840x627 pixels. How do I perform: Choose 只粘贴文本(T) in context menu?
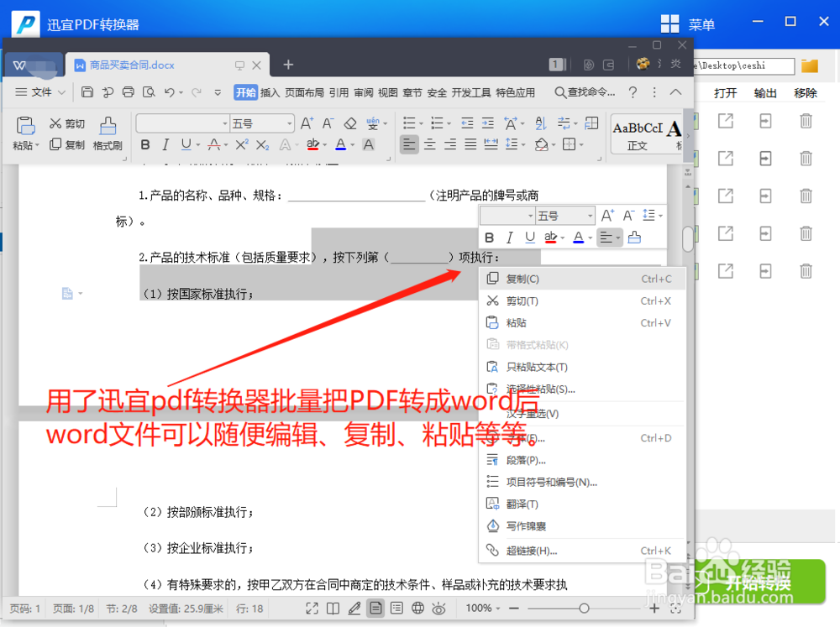pos(582,367)
